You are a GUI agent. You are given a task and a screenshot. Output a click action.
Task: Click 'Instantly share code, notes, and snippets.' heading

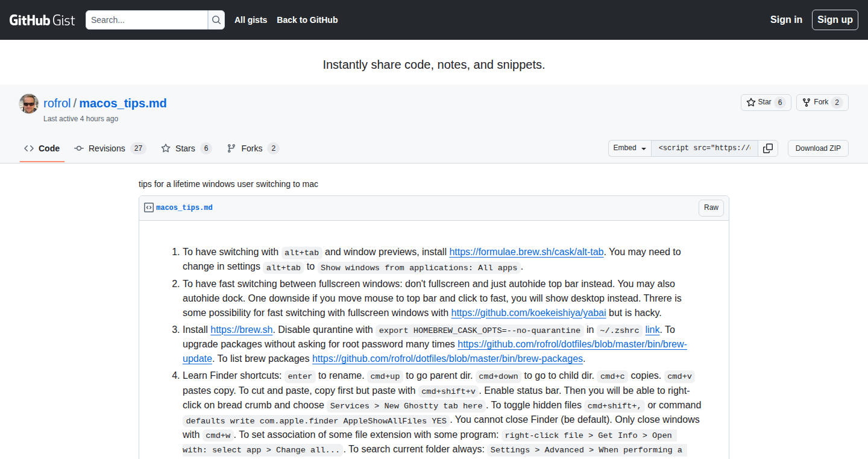(x=434, y=65)
